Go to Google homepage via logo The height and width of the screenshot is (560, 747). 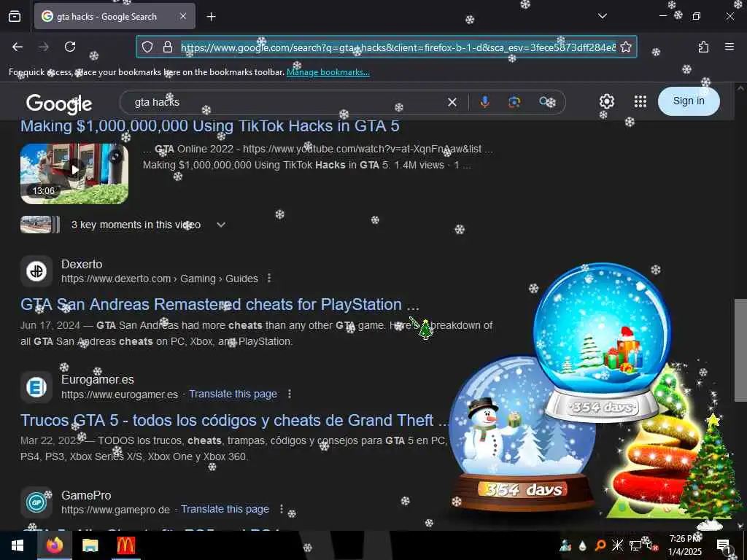pos(59,104)
